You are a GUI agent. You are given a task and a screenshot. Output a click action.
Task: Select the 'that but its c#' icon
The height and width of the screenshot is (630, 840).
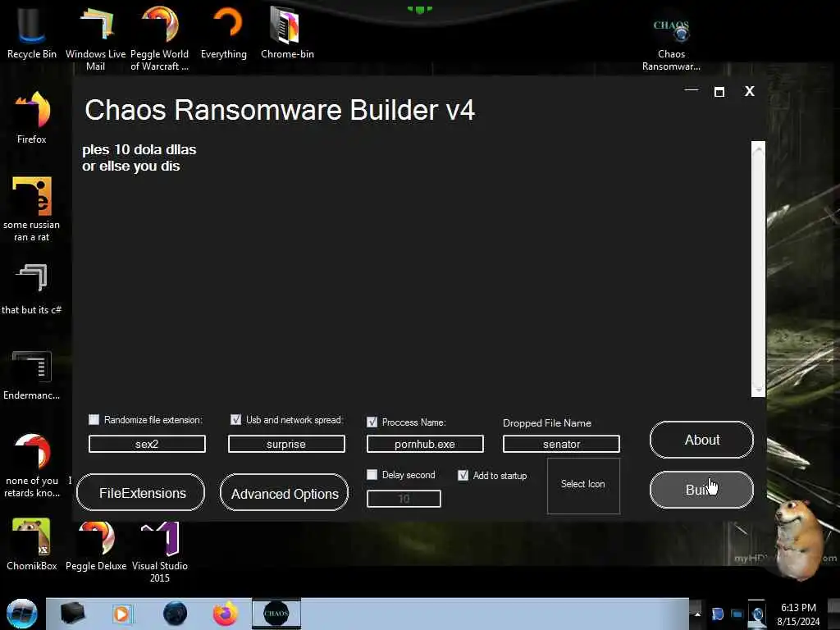coord(32,290)
